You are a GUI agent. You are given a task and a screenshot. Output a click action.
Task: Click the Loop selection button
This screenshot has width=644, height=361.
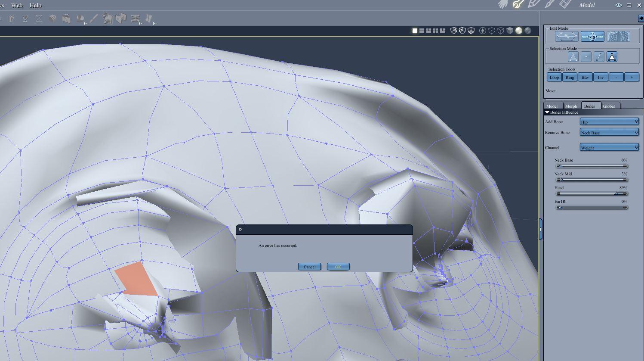[554, 78]
